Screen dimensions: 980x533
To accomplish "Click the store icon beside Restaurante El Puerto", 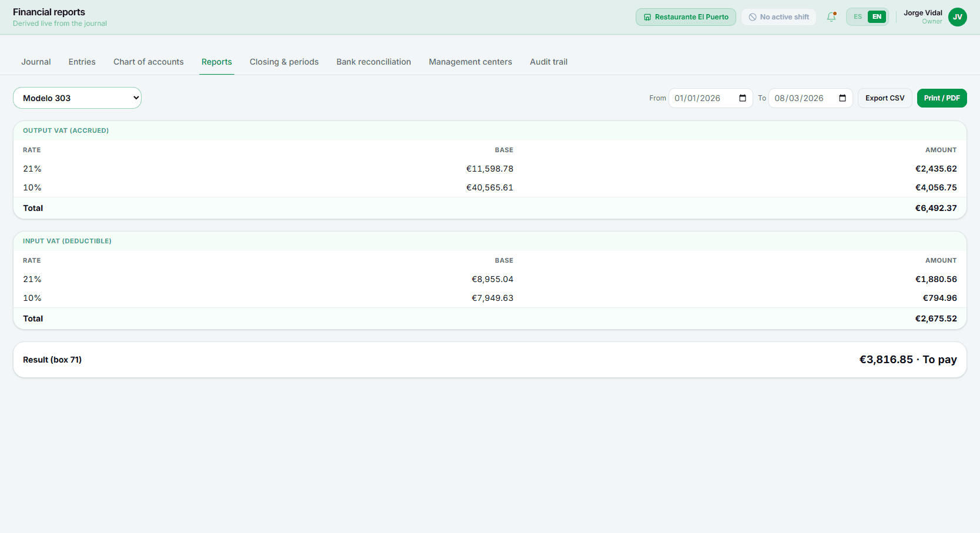I will point(647,17).
